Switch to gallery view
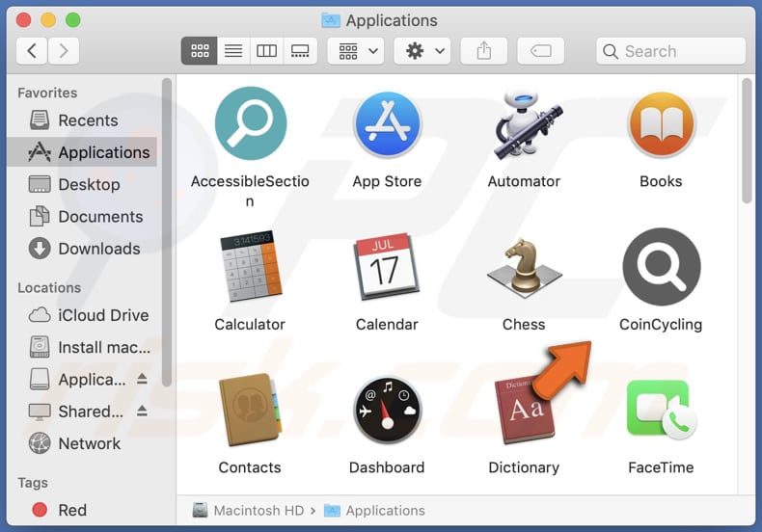The height and width of the screenshot is (532, 762). point(300,50)
